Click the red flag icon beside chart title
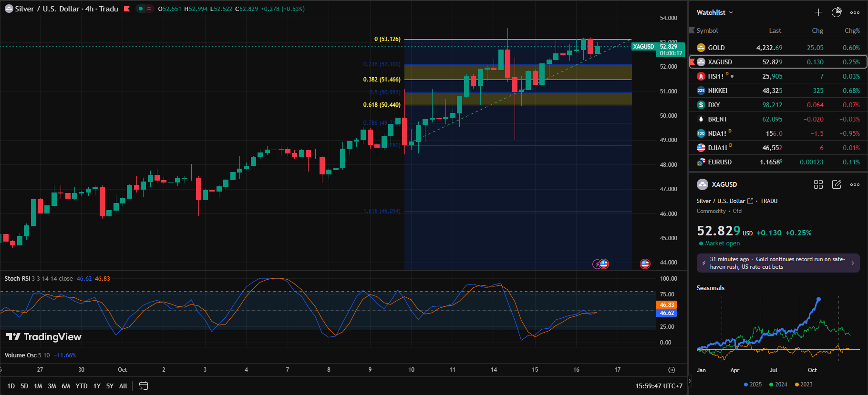The height and width of the screenshot is (395, 868). coord(127,9)
